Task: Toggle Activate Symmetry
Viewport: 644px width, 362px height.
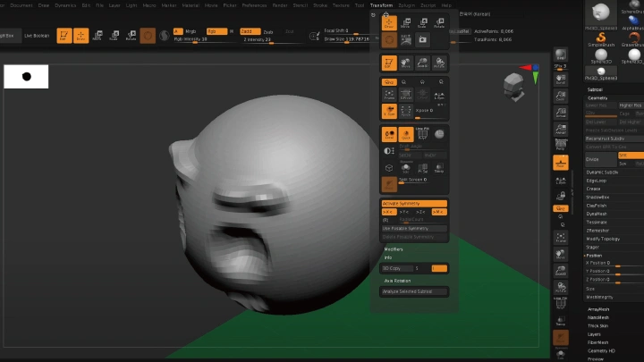Action: point(414,204)
